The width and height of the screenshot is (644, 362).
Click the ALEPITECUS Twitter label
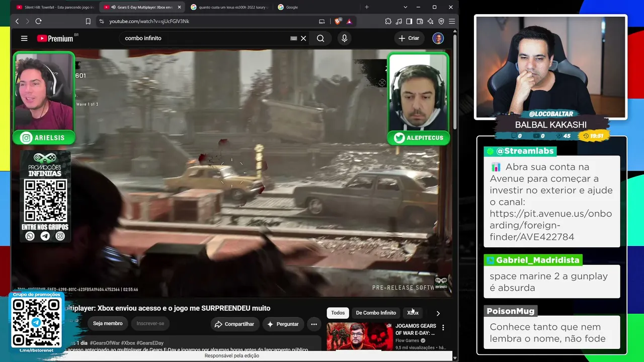(x=419, y=138)
